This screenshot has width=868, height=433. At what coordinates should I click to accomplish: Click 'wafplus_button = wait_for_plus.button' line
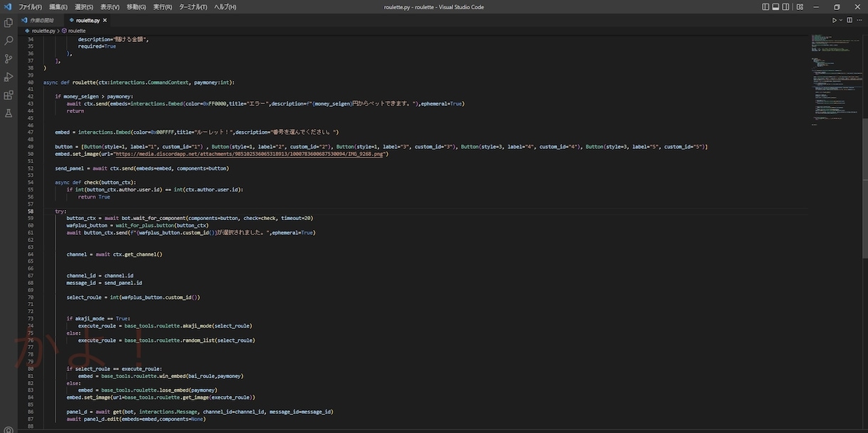[x=137, y=225]
